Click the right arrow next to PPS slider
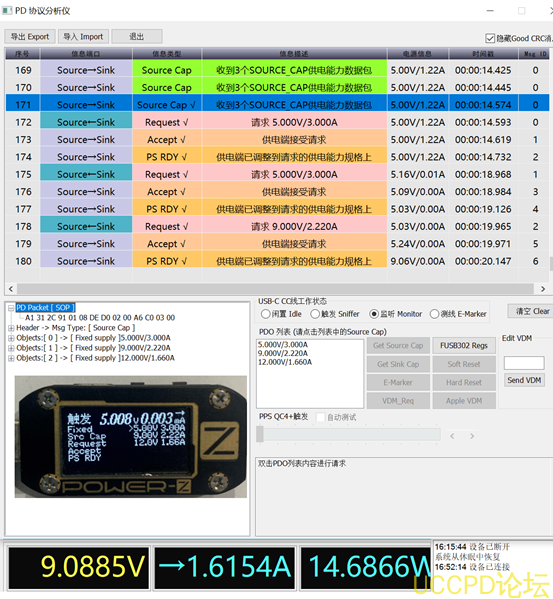 coord(472,436)
